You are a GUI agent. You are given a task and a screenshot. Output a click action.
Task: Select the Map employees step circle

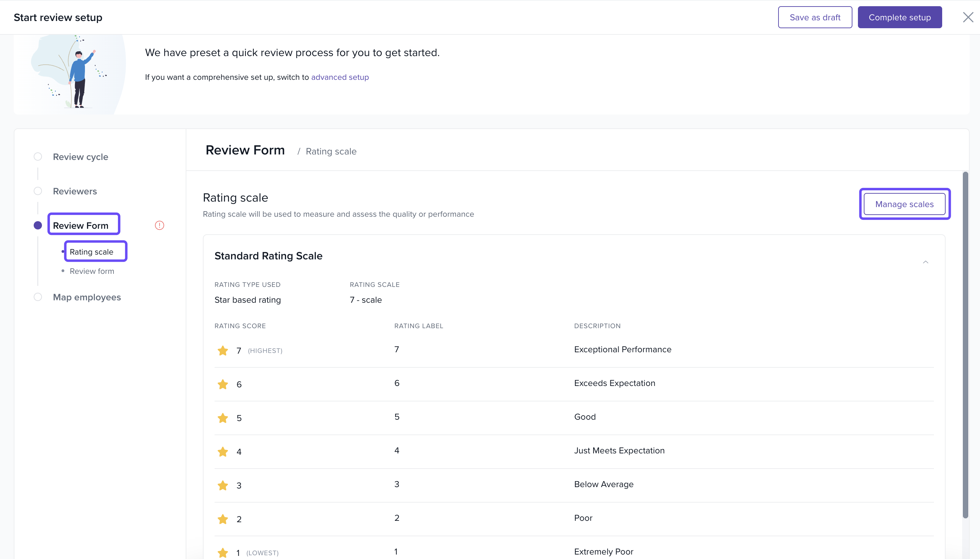tap(37, 297)
